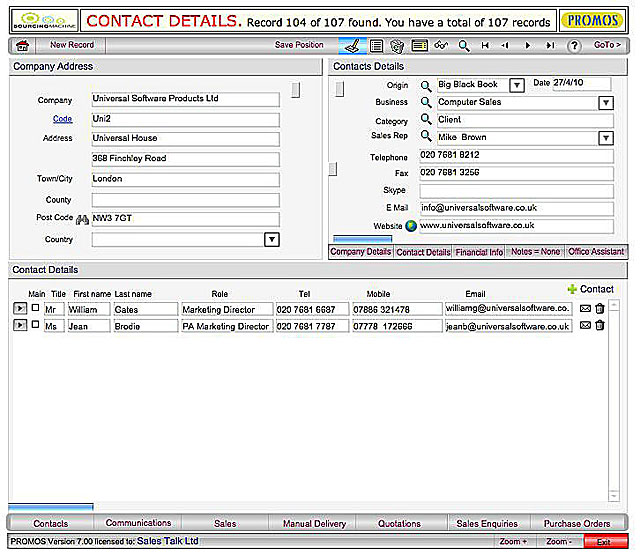640x554 pixels.
Task: Click the home icon in the toolbar
Action: [22, 46]
